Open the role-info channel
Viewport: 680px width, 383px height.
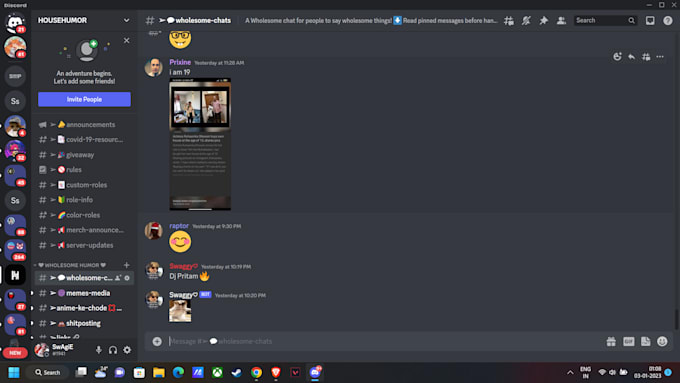click(x=85, y=200)
